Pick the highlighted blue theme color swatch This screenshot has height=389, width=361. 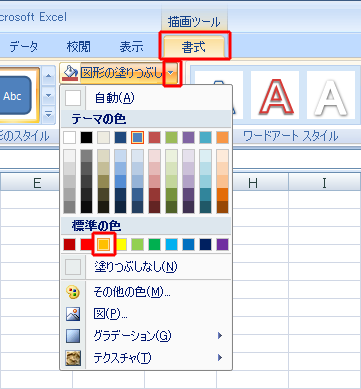point(137,137)
